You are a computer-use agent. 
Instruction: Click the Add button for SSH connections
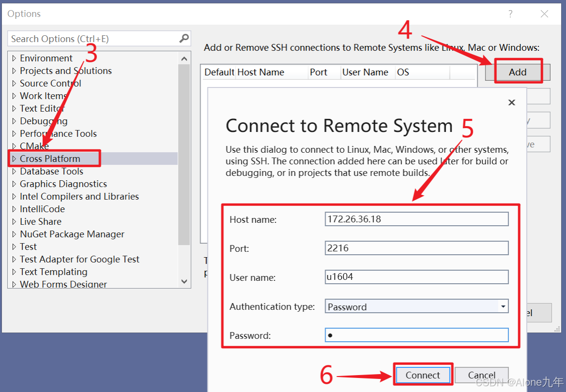[x=517, y=72]
